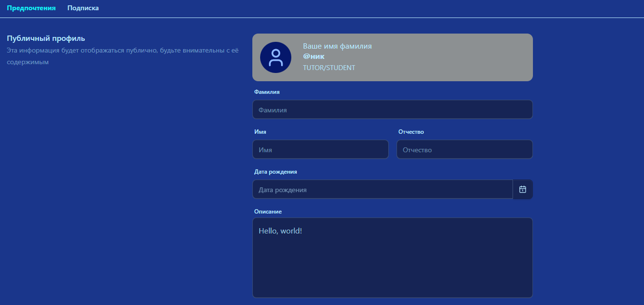
Task: Click the @ник username text
Action: coord(314,56)
